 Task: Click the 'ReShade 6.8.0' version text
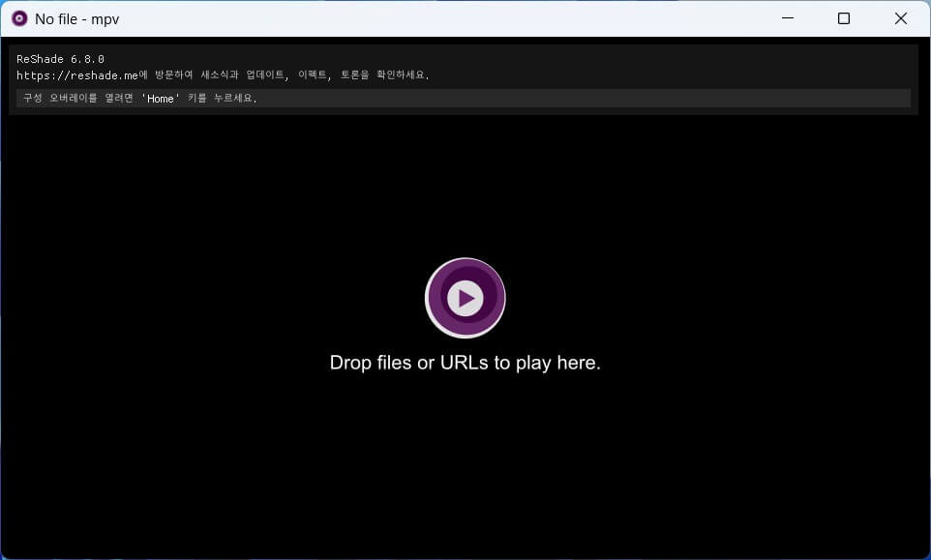60,59
